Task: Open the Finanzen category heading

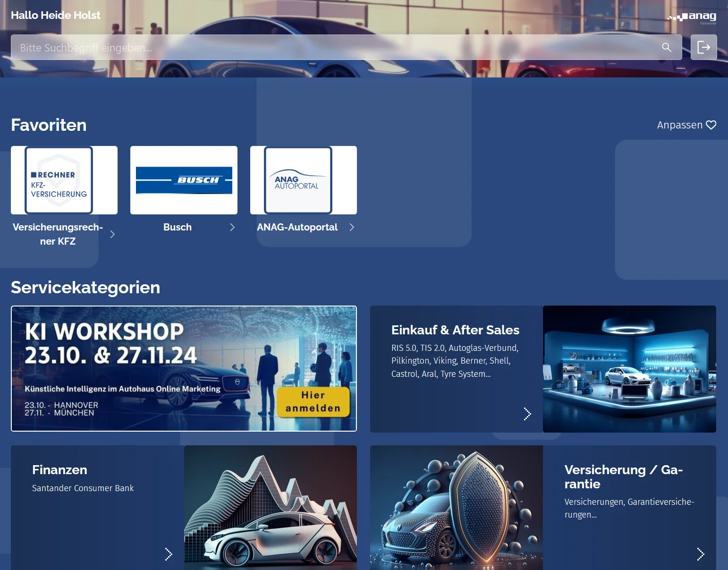Action: point(59,470)
